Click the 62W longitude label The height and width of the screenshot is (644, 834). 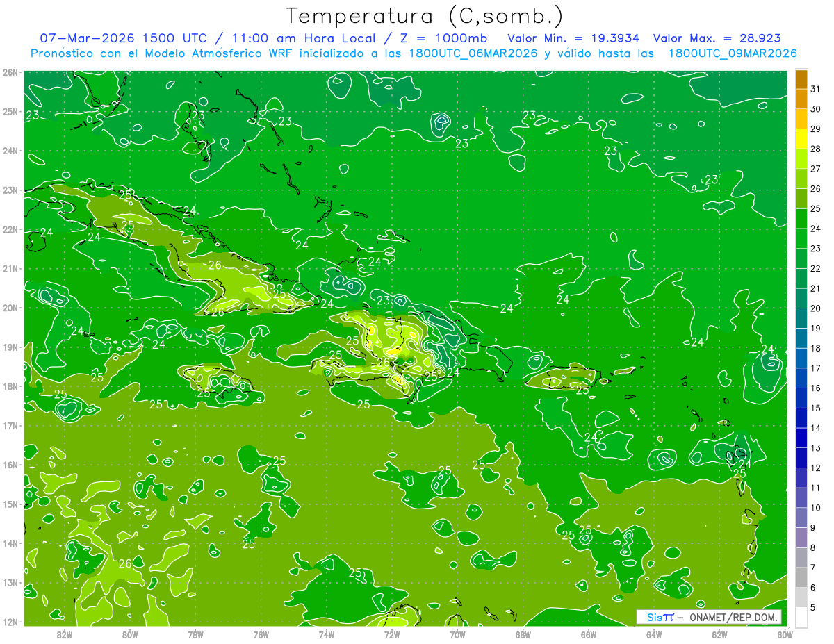coord(719,634)
